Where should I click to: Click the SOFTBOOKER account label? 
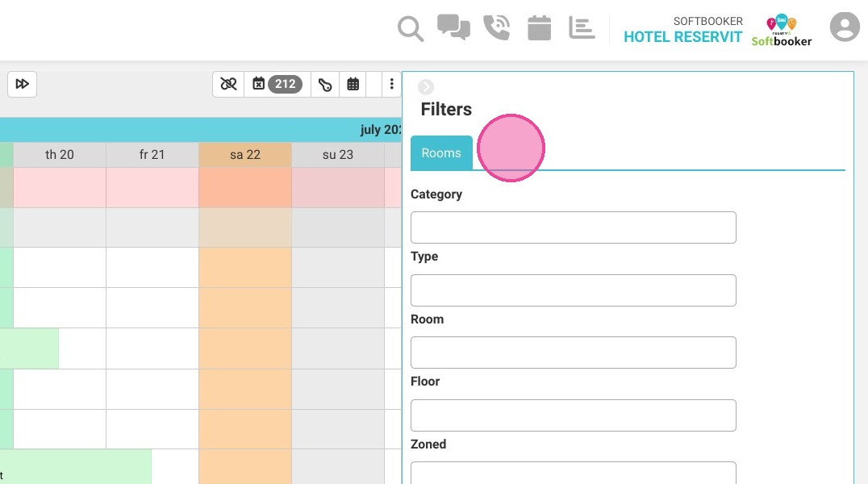[708, 21]
